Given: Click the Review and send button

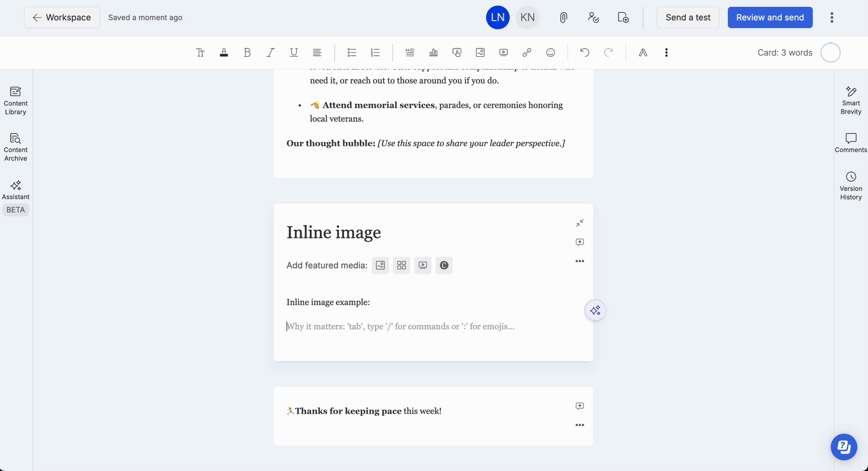Looking at the screenshot, I should (x=770, y=18).
